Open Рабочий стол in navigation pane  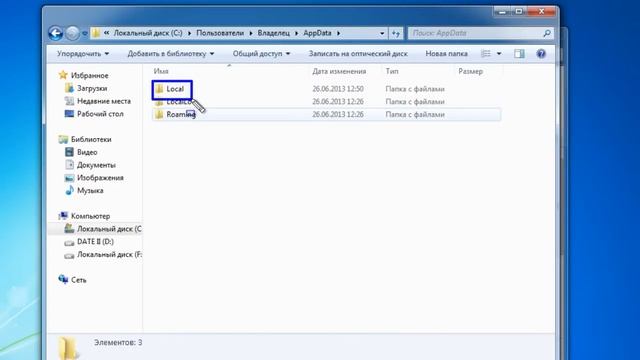[100, 113]
